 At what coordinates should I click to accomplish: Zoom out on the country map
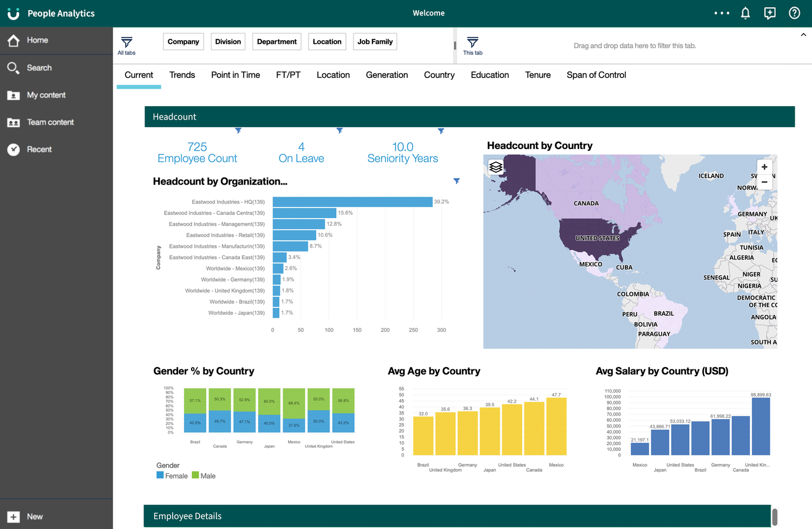pyautogui.click(x=764, y=182)
